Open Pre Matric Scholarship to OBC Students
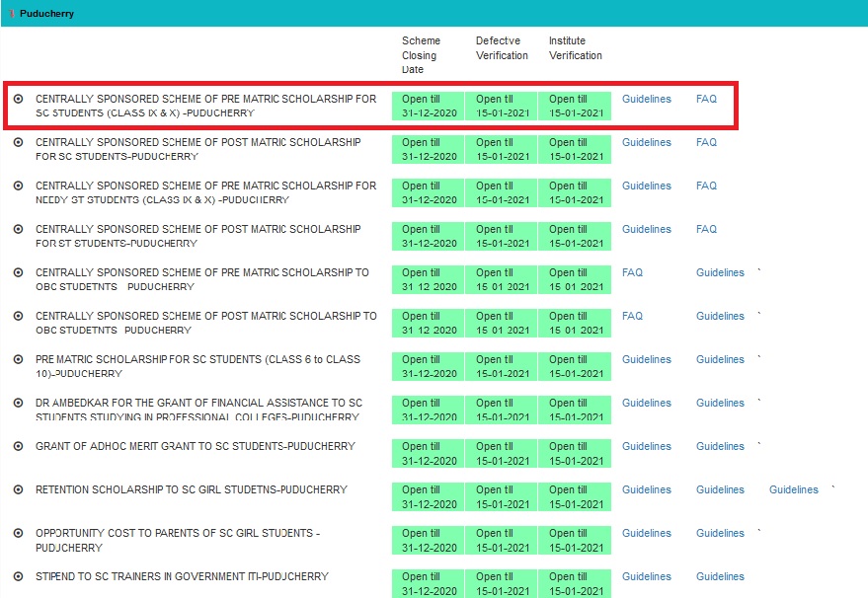Image resolution: width=868 pixels, height=598 pixels. (x=202, y=279)
